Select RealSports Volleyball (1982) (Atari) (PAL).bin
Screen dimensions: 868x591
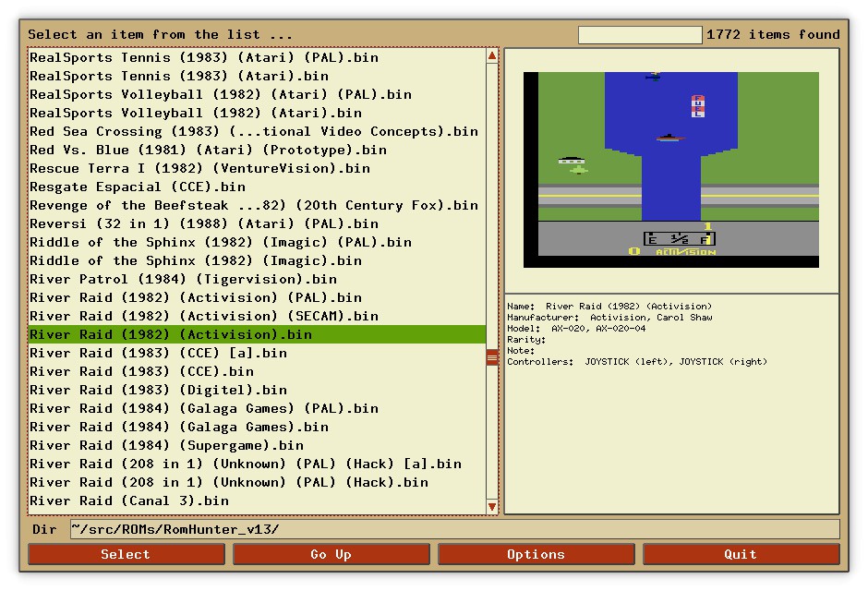[x=257, y=94]
